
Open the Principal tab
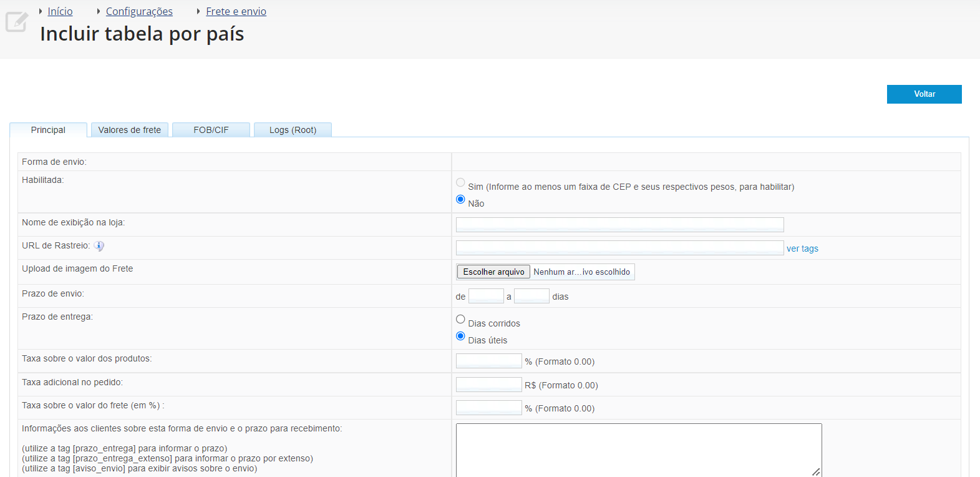[48, 130]
